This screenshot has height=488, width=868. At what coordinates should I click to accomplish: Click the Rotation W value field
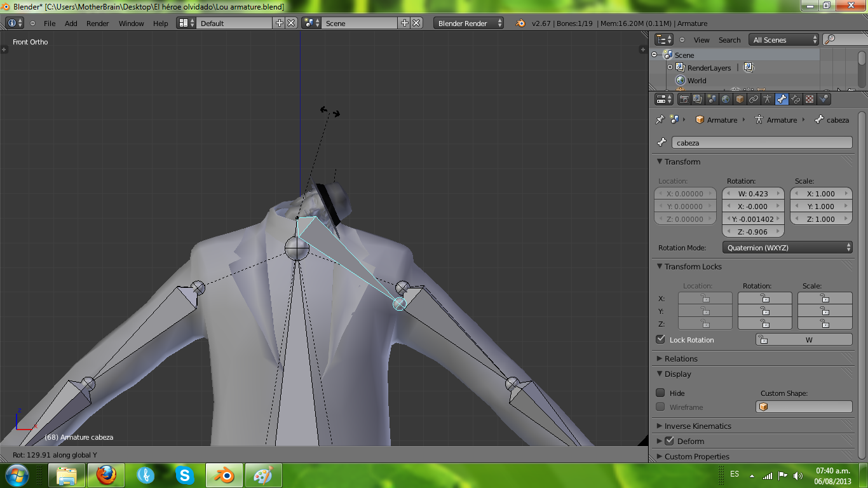tap(753, 194)
